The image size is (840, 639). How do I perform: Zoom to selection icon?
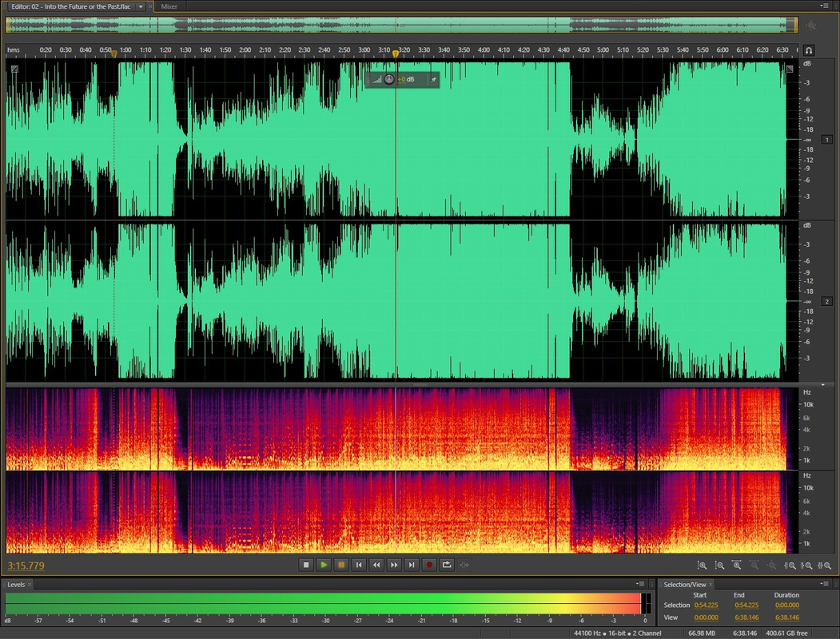(825, 566)
